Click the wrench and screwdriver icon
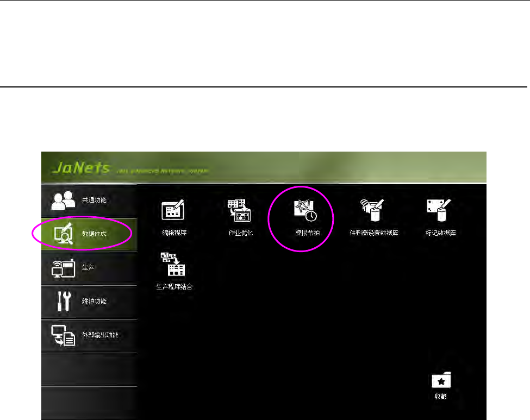 (x=64, y=300)
